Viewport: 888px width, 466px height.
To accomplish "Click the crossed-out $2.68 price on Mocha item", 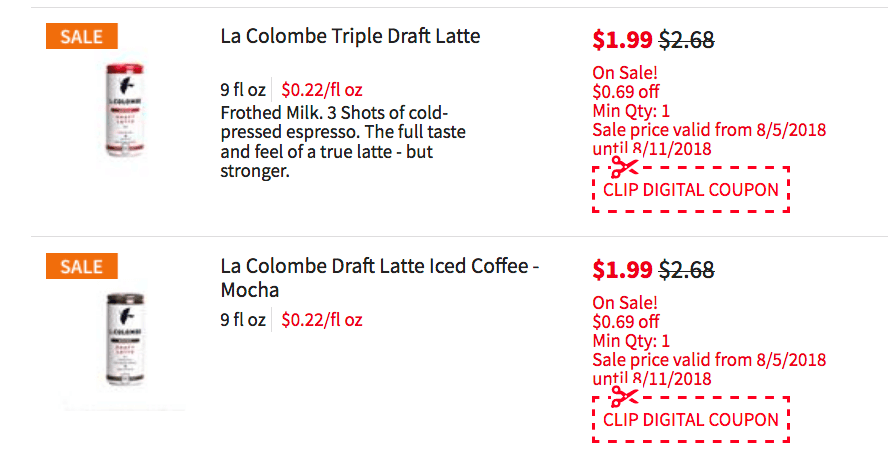I will pos(686,270).
